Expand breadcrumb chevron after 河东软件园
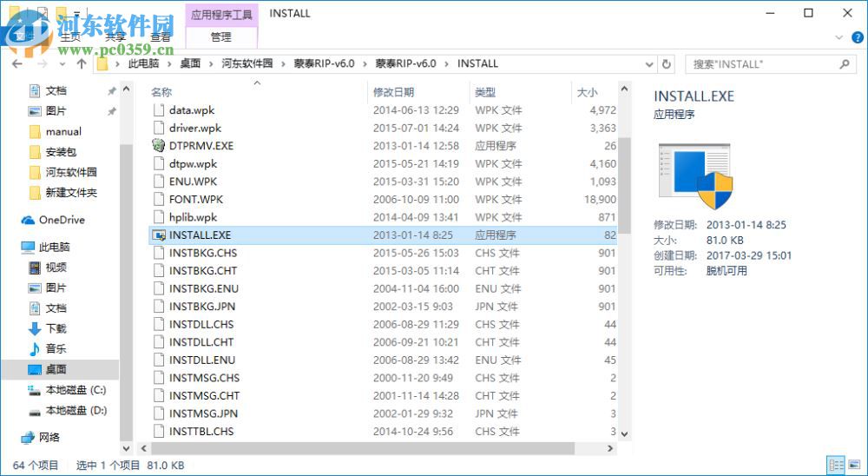 (x=284, y=64)
